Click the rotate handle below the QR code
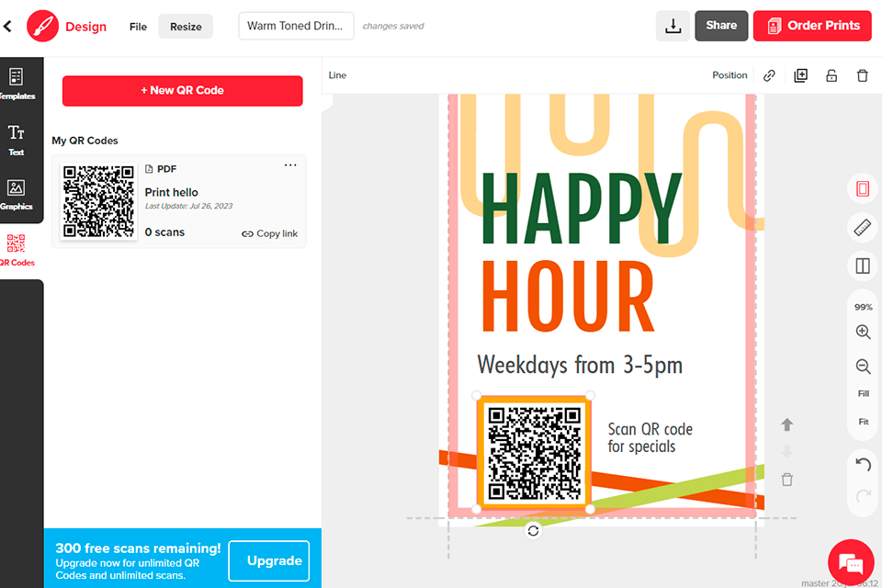The width and height of the screenshot is (882, 588). (533, 531)
